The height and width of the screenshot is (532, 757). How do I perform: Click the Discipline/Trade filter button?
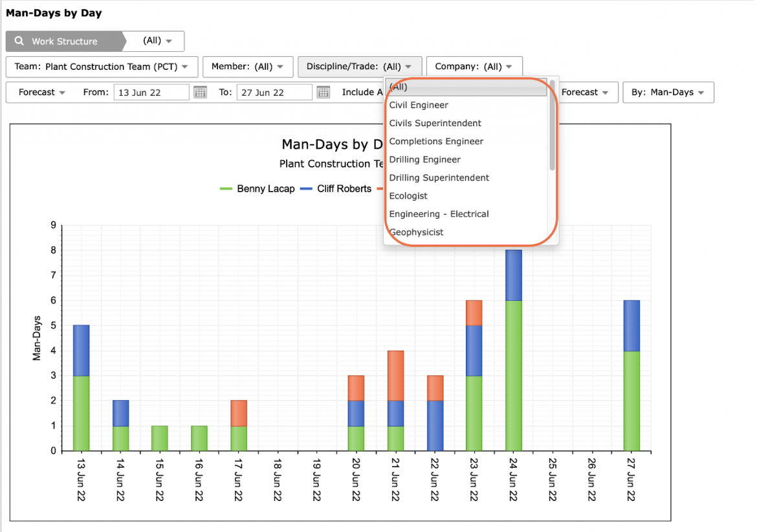360,67
